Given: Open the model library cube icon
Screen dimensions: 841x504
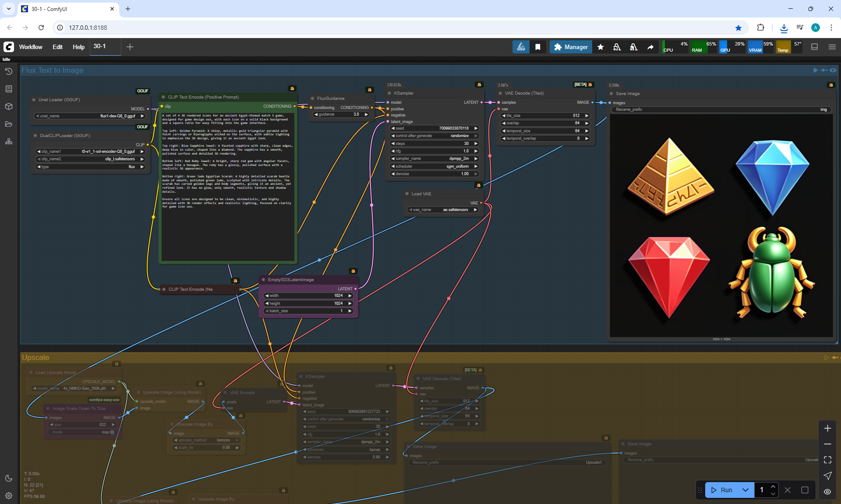Looking at the screenshot, I should pos(8,106).
